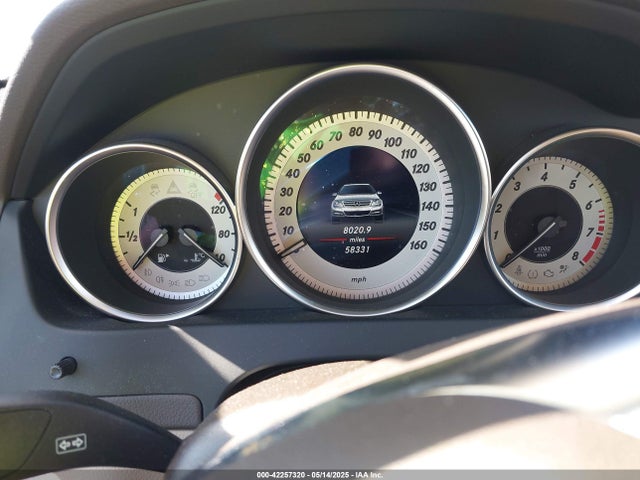Tap the seat belt warning indicator
Image resolution: width=640 pixels, height=480 pixels.
click(518, 269)
